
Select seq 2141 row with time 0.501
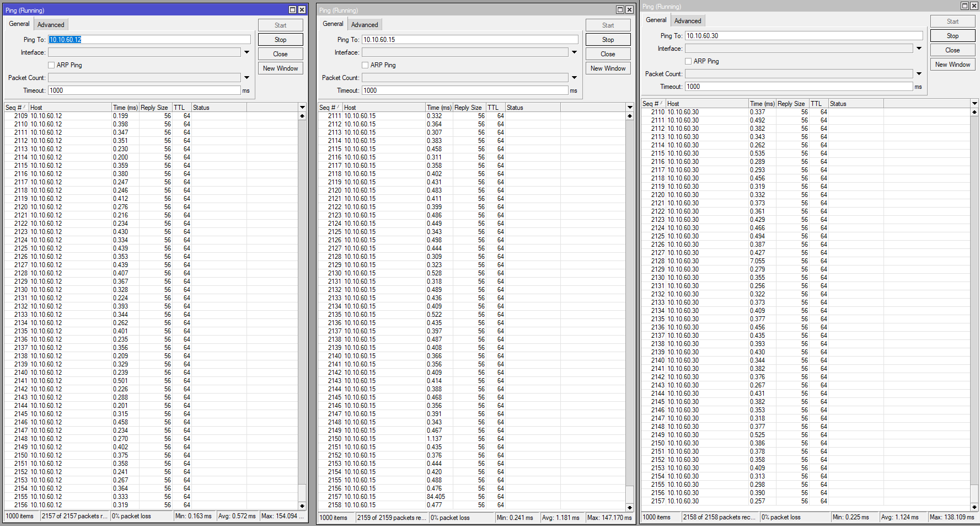[x=151, y=381]
